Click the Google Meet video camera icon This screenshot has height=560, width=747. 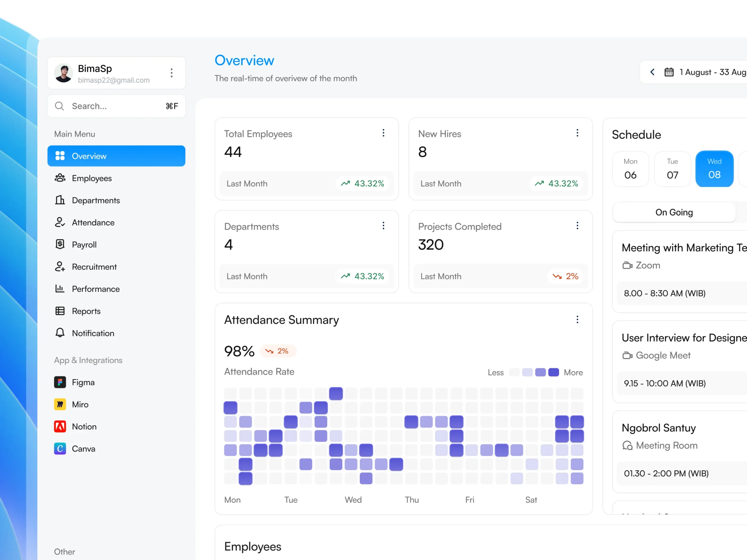point(627,356)
